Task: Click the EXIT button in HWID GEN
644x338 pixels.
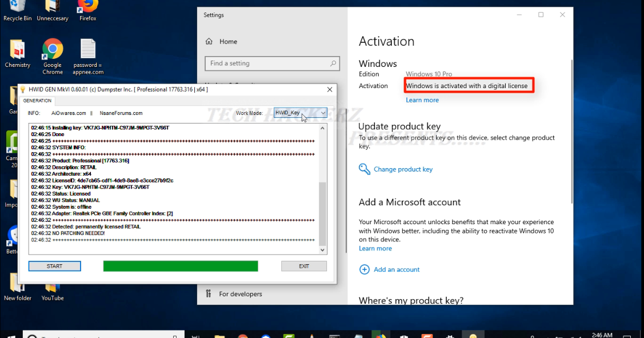Action: coord(304,266)
